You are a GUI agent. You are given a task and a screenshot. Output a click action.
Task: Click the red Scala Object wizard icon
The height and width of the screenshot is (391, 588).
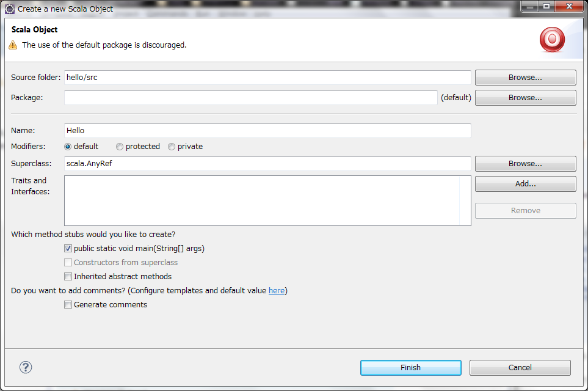[x=552, y=39]
